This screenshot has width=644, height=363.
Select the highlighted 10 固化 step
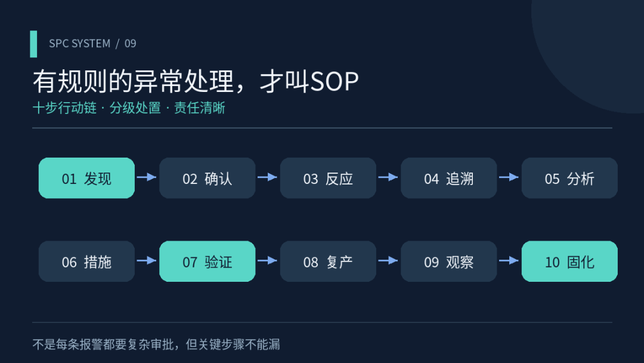point(569,262)
